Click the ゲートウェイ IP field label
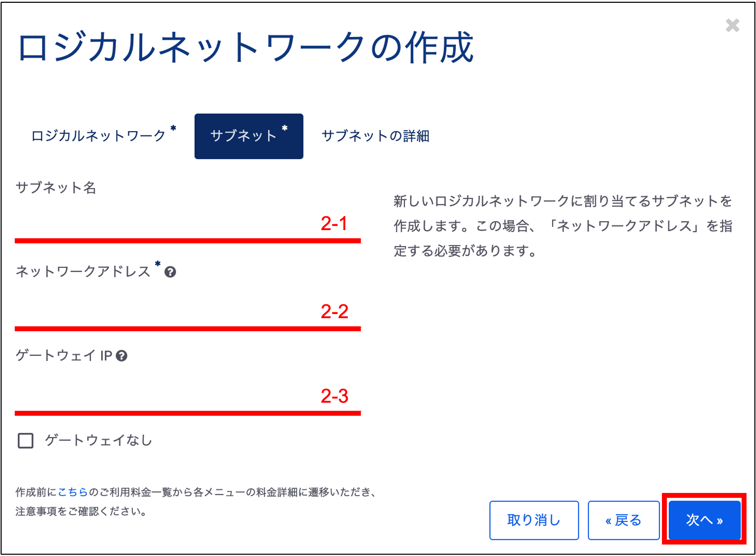The image size is (756, 556). click(x=64, y=356)
